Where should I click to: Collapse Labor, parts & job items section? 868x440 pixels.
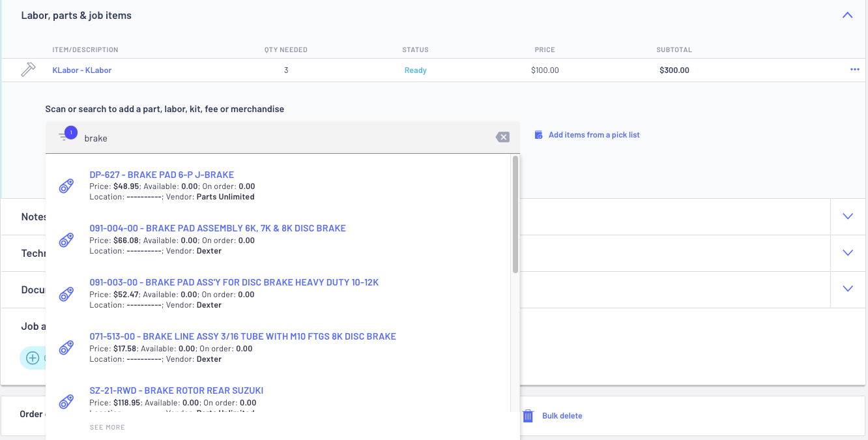(x=847, y=15)
